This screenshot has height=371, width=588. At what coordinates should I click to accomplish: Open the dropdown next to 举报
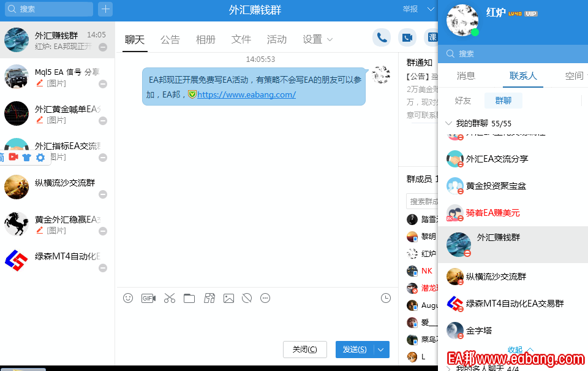[431, 9]
